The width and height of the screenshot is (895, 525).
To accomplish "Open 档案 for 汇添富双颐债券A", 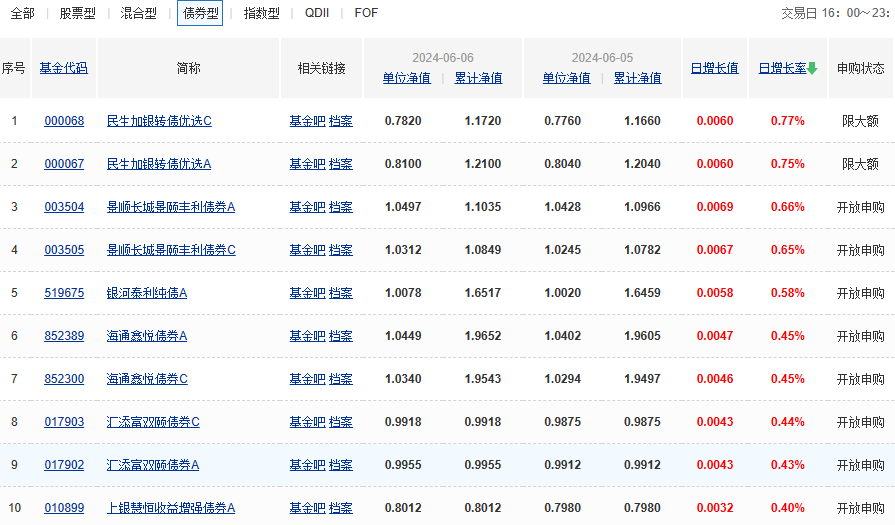I will pyautogui.click(x=341, y=465).
